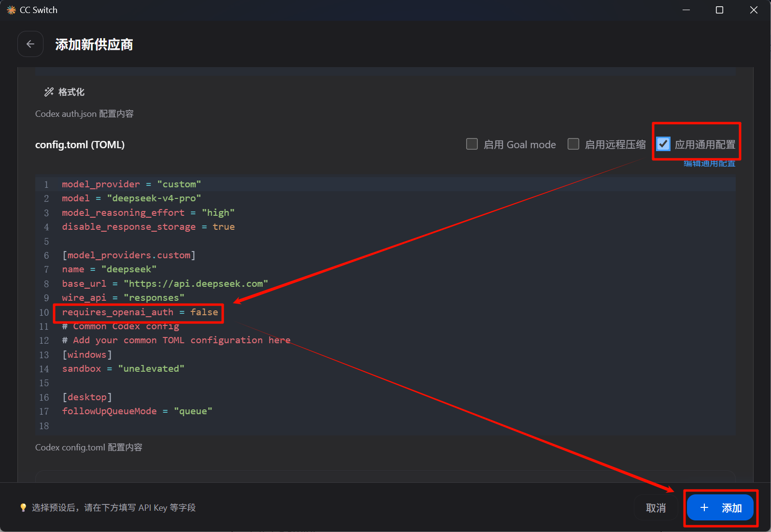Click the sandbox = "unelevated" line
This screenshot has height=532, width=771.
coord(123,369)
